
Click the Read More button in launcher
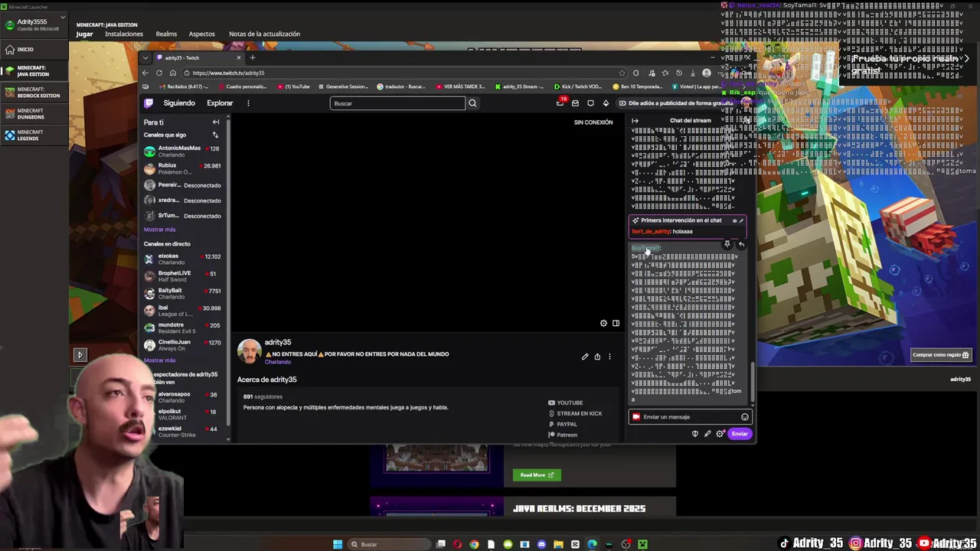pos(537,475)
